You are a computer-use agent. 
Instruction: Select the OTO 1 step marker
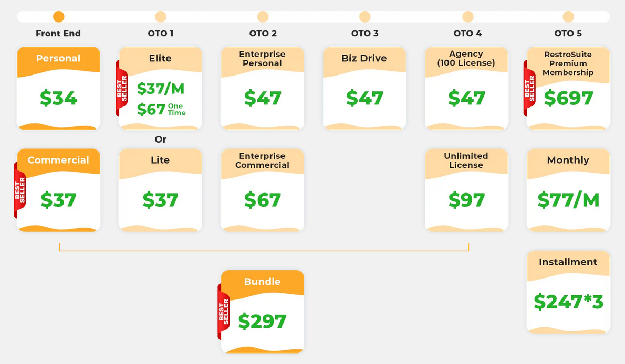tap(161, 17)
